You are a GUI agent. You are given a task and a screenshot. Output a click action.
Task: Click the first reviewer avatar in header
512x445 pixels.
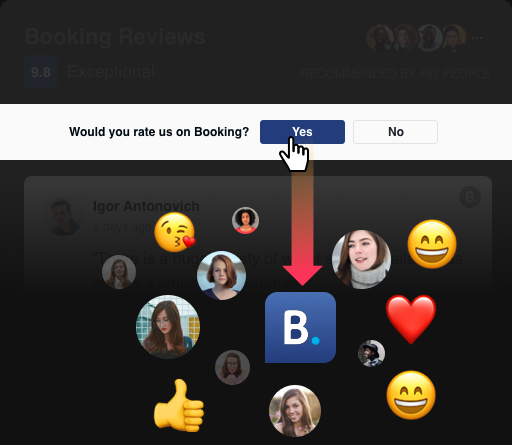(x=380, y=38)
